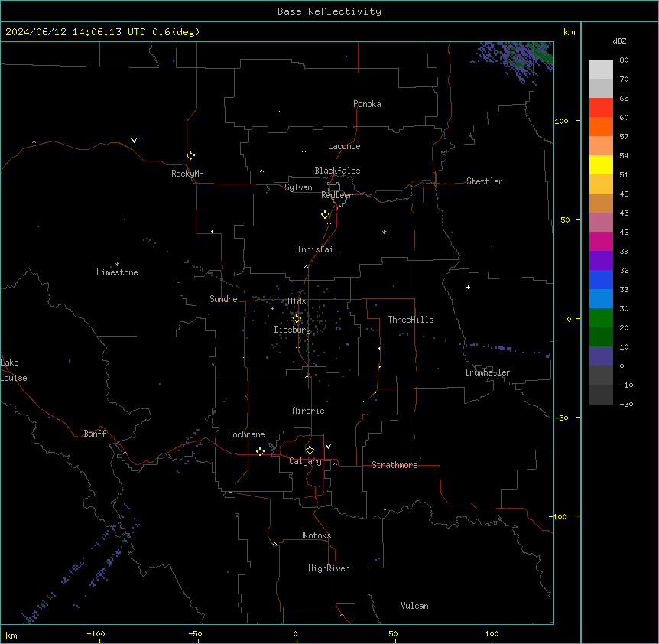Click the Vulcan label
The image size is (659, 644).
[x=415, y=606]
